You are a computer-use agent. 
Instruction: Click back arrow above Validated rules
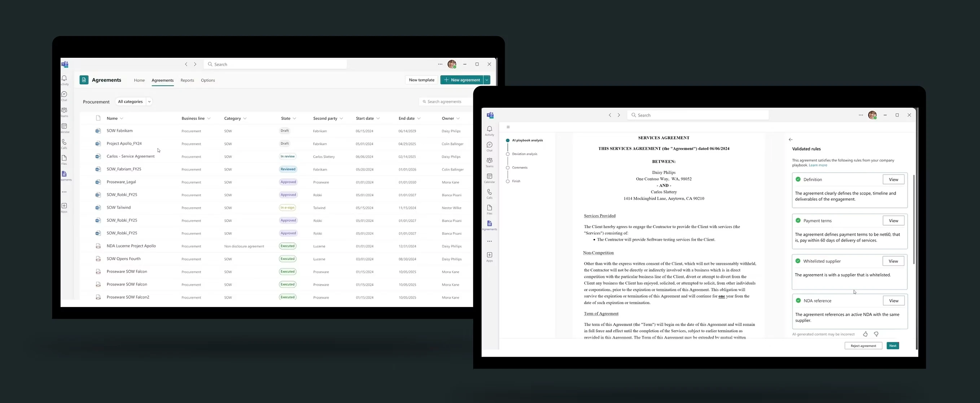click(791, 139)
